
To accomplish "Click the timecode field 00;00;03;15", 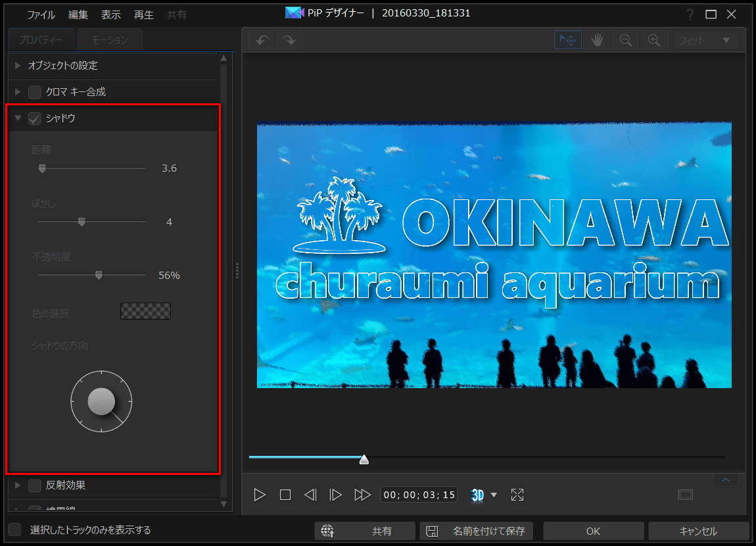I will [x=419, y=495].
